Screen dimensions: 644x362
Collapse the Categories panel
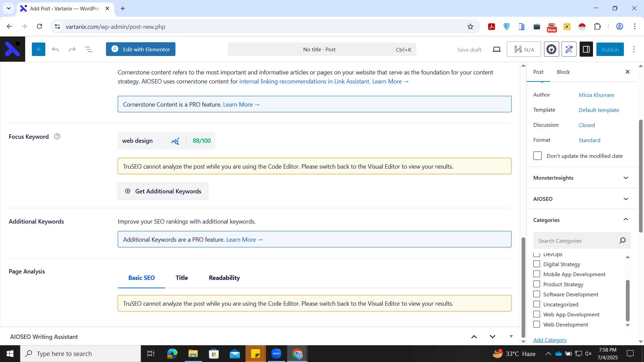click(582, 220)
